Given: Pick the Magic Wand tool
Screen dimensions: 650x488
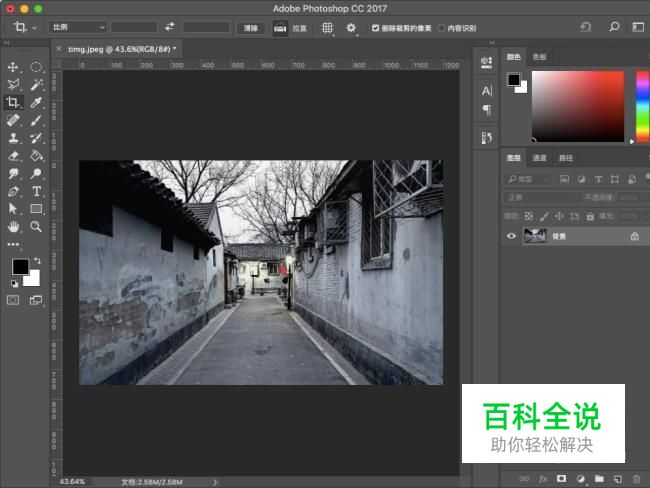Looking at the screenshot, I should pyautogui.click(x=36, y=85).
